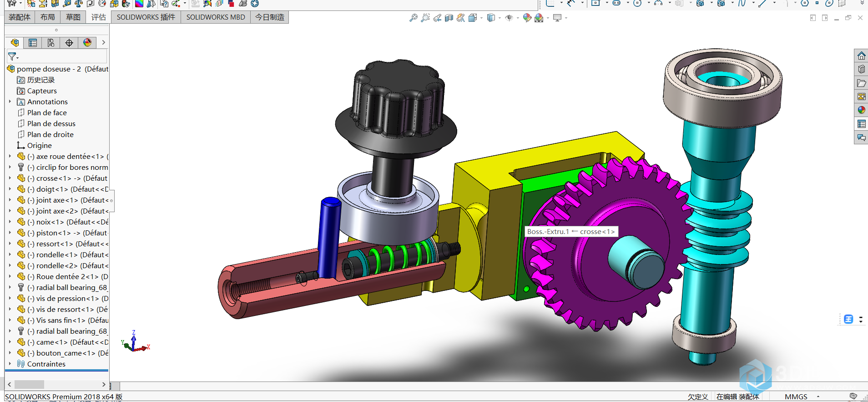Switch to the DisplayManager color tab

(87, 43)
